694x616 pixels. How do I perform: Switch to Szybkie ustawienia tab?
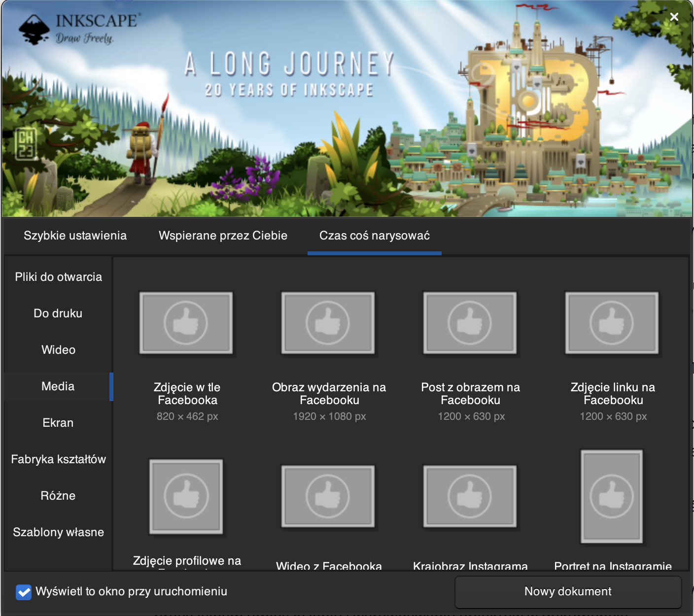[75, 236]
